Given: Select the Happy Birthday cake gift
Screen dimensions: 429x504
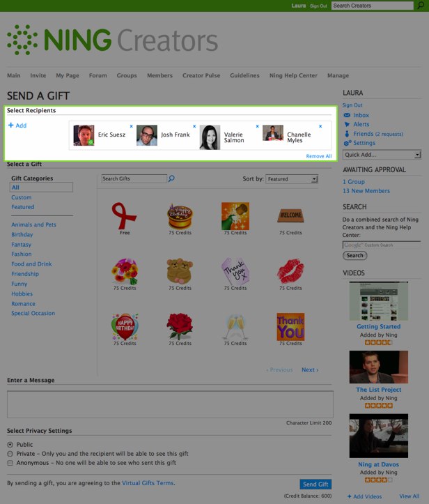Looking at the screenshot, I should (x=180, y=216).
